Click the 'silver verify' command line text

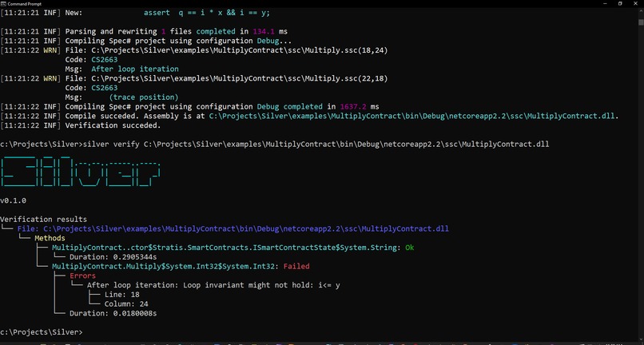point(316,145)
